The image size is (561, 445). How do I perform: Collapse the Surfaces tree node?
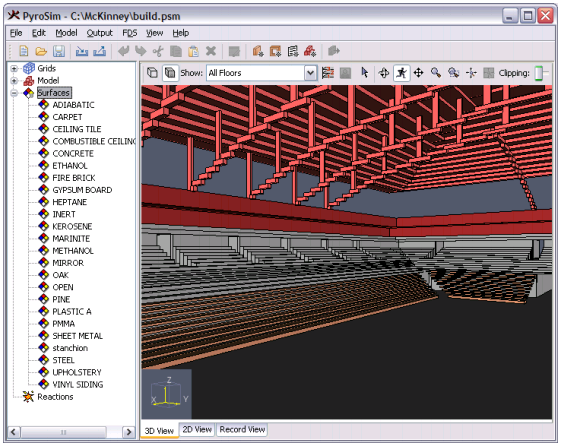pos(14,93)
